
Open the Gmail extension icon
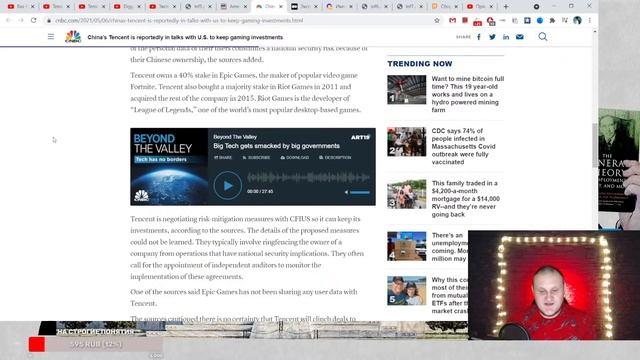[x=452, y=20]
